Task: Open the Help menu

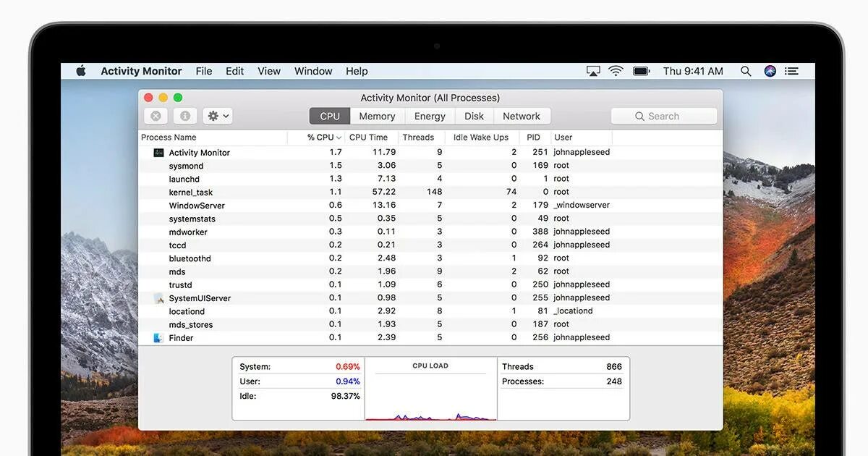Action: [x=357, y=71]
